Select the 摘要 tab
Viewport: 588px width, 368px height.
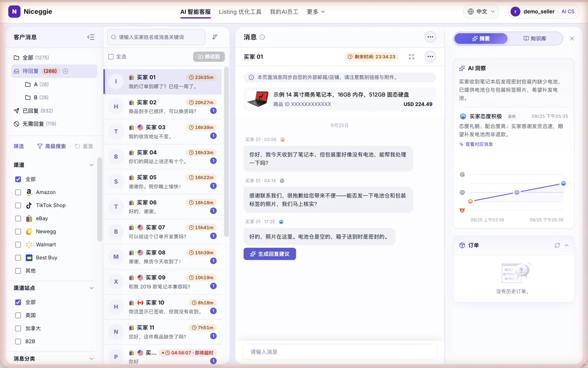click(x=481, y=38)
